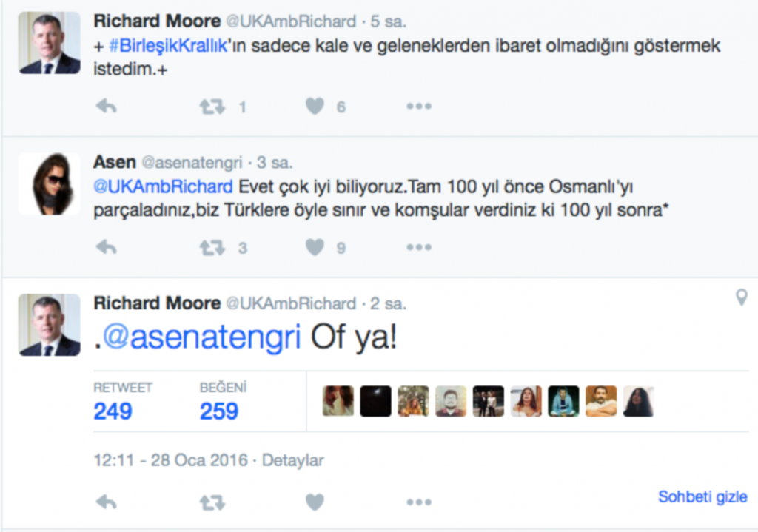
Task: Click the location pin icon
Action: point(740,297)
